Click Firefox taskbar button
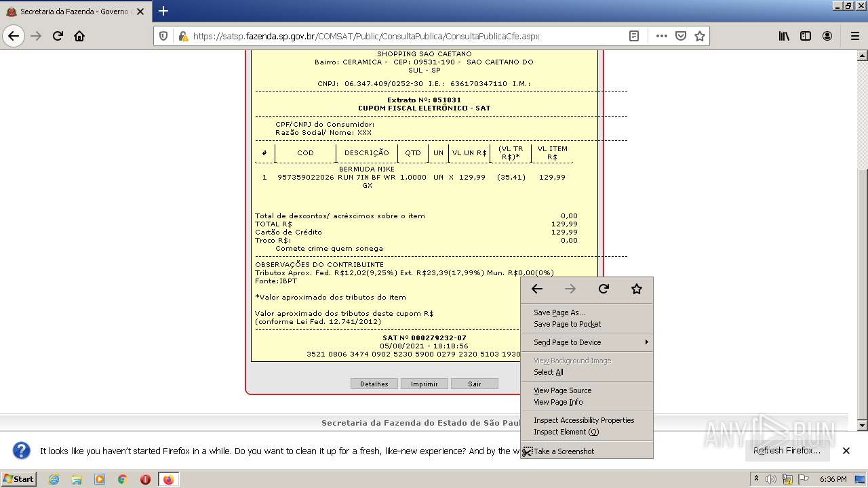This screenshot has height=488, width=868. 168,479
